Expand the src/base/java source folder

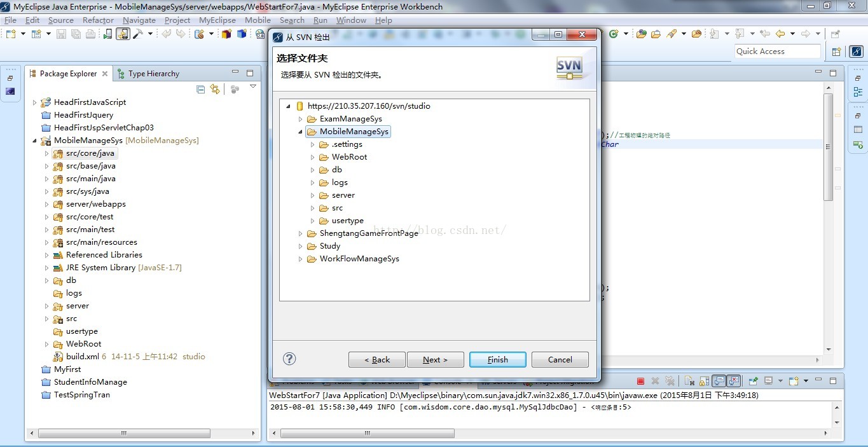(x=46, y=166)
